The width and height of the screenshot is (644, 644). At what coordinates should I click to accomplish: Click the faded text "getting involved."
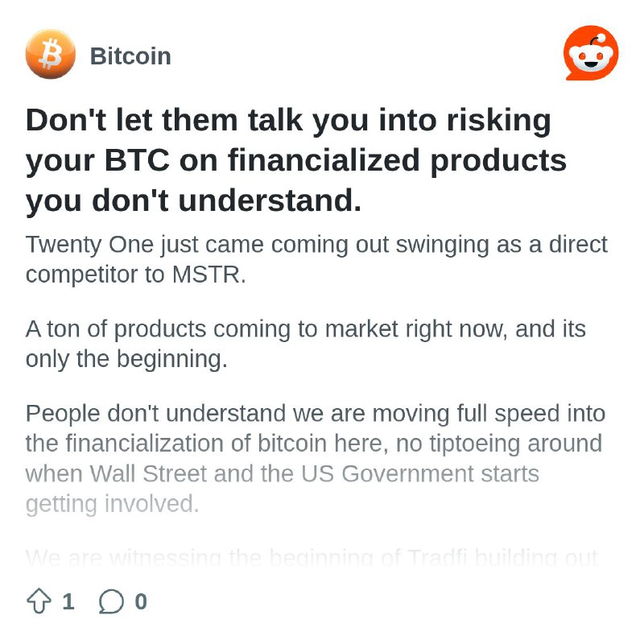coord(112,504)
